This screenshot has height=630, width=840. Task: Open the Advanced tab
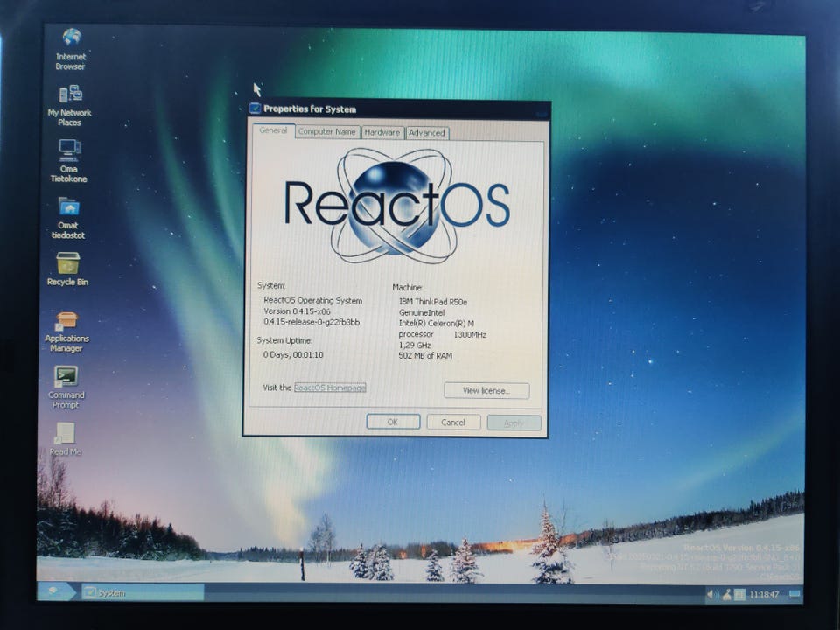click(426, 133)
